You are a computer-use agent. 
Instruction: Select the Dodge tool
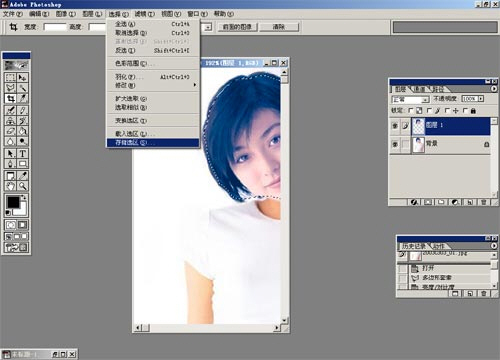[22, 141]
